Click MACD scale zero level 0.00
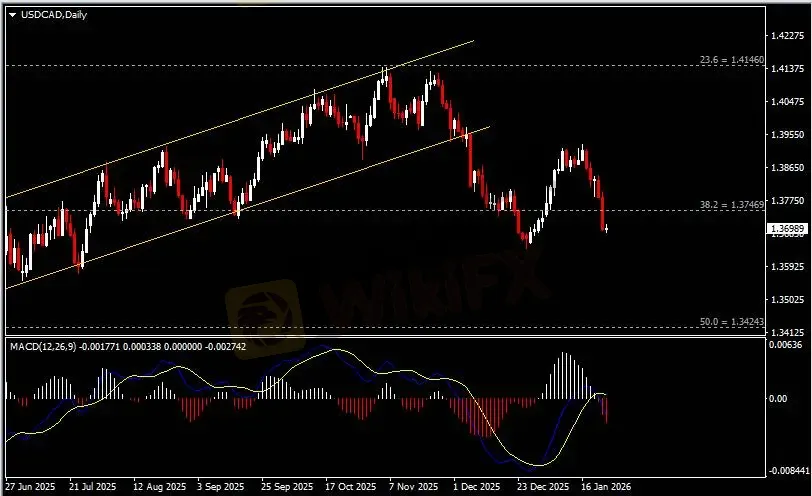The width and height of the screenshot is (812, 496). tap(778, 398)
